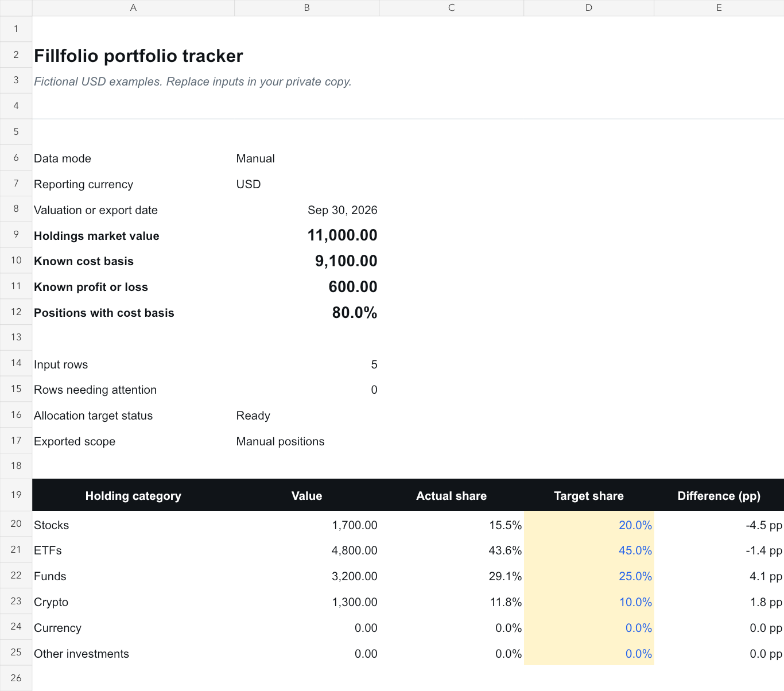
Task: Select row 9 header
Action: pyautogui.click(x=16, y=235)
